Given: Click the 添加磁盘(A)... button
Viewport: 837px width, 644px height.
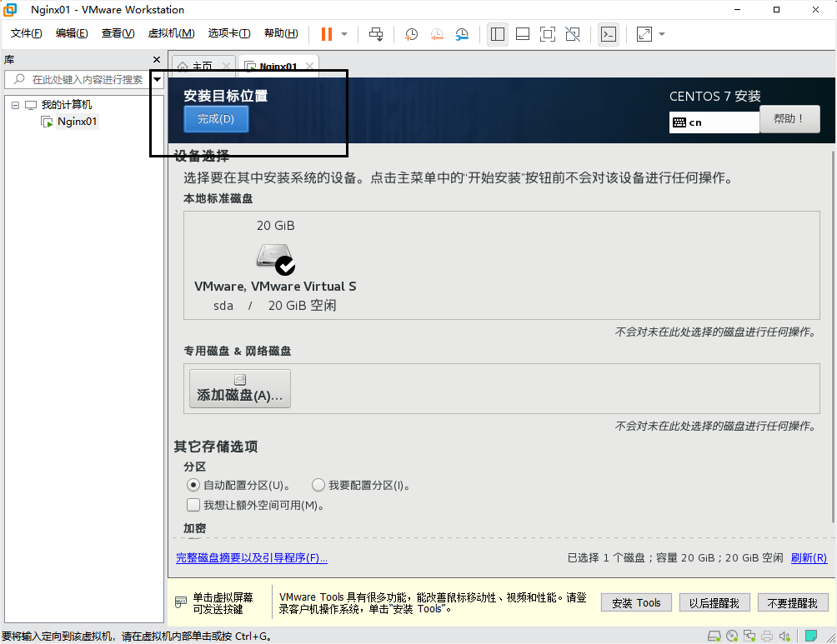Looking at the screenshot, I should (x=239, y=388).
